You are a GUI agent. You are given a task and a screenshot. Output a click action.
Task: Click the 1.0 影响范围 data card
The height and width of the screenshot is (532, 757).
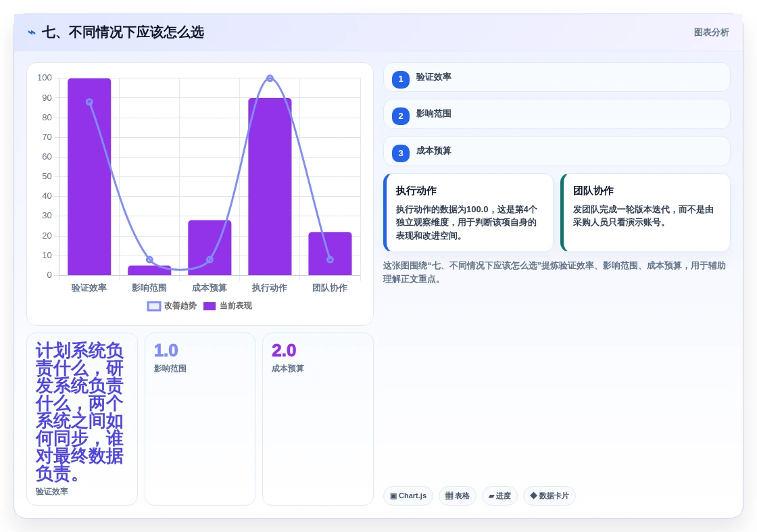click(200, 419)
